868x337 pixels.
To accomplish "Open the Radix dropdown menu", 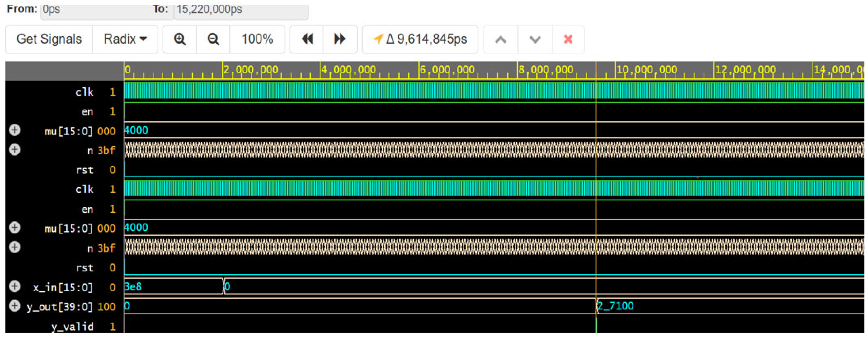I will pos(125,39).
